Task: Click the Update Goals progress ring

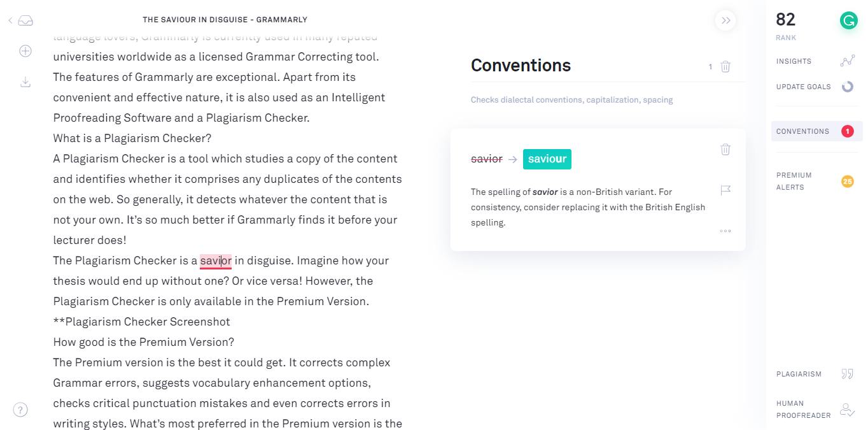Action: [x=848, y=87]
